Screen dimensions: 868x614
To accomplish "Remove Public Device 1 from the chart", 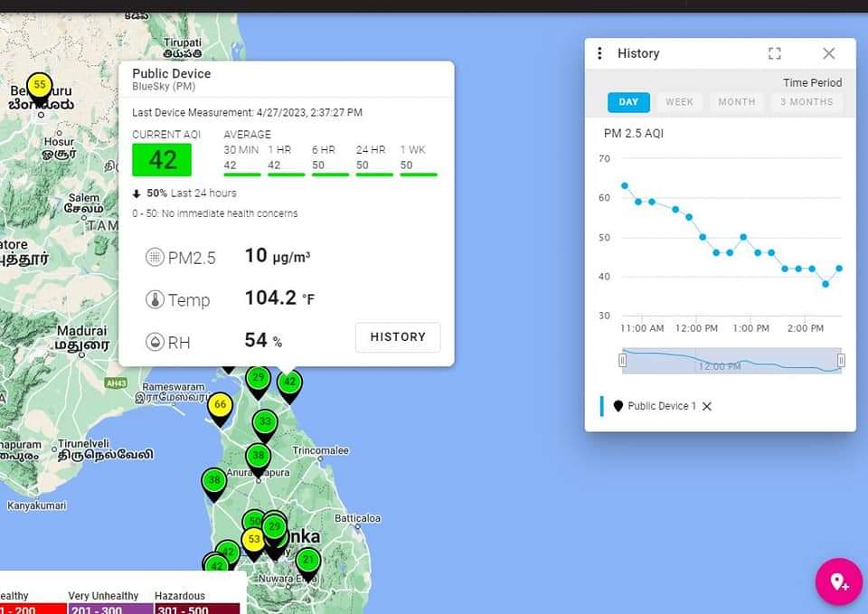I will 707,406.
